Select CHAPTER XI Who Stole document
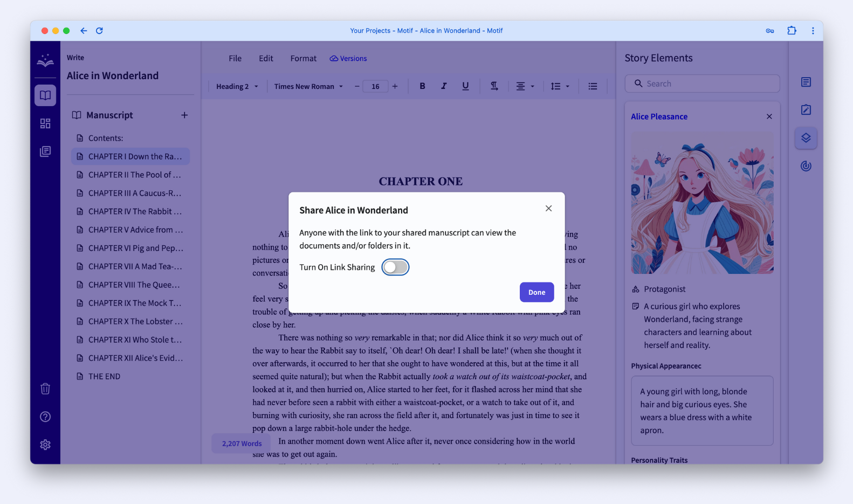The width and height of the screenshot is (853, 504). (x=130, y=340)
